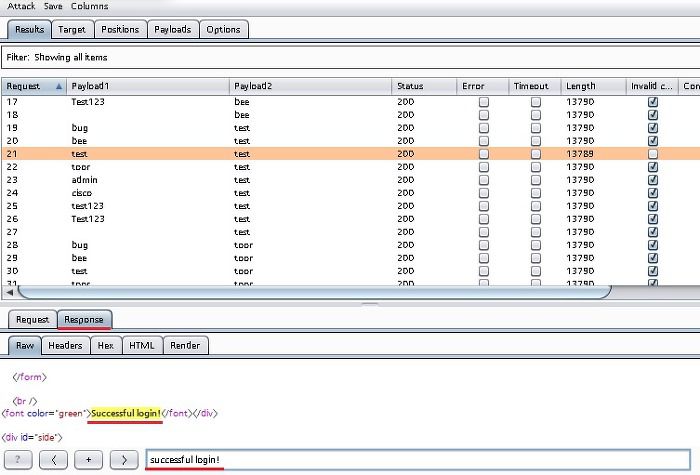Toggle Error checkbox in request 21 row
The height and width of the screenshot is (475, 700).
pyautogui.click(x=483, y=154)
